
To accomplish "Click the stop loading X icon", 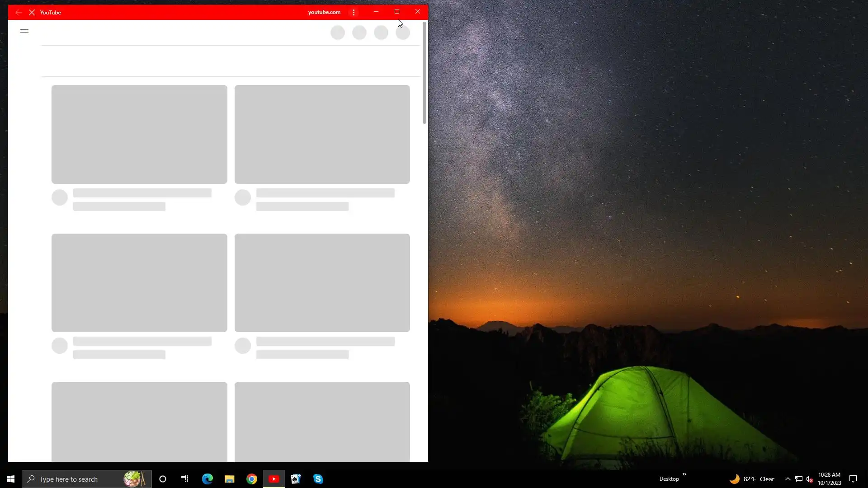I will click(32, 13).
